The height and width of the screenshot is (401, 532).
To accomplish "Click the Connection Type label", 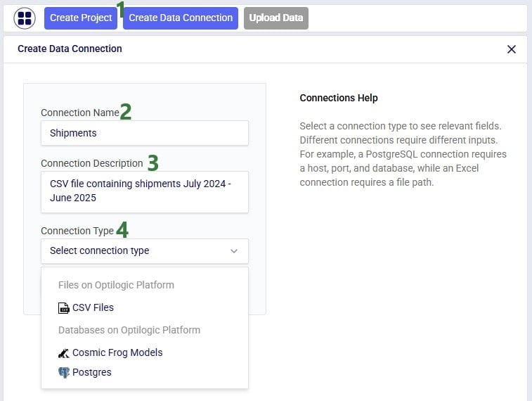I will coord(77,231).
